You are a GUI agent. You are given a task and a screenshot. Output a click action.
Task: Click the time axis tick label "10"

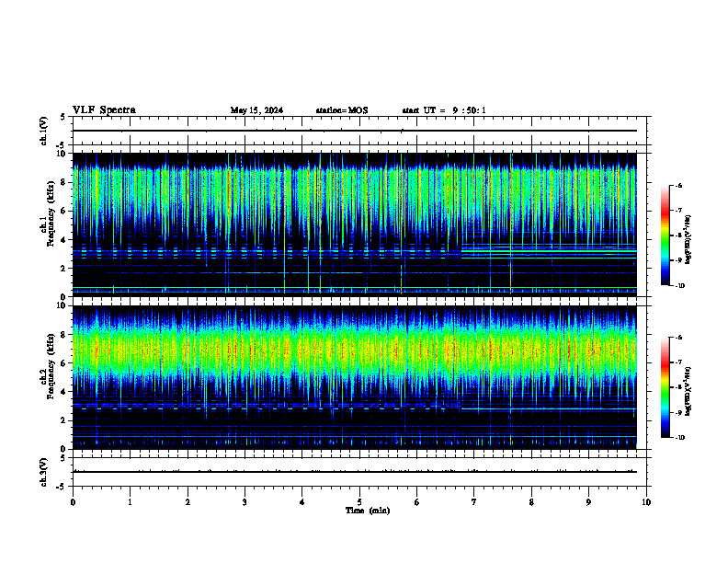[x=646, y=502]
